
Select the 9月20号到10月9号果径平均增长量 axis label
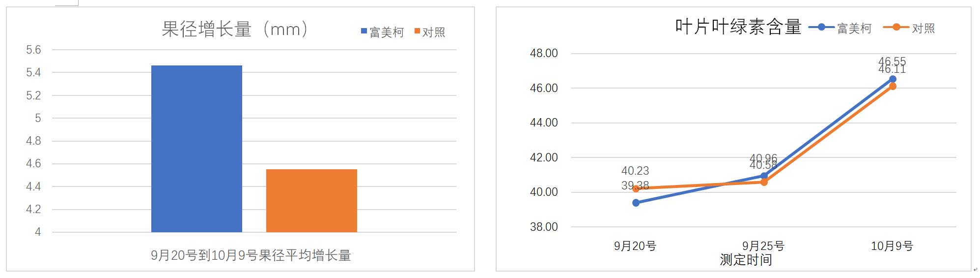click(251, 255)
